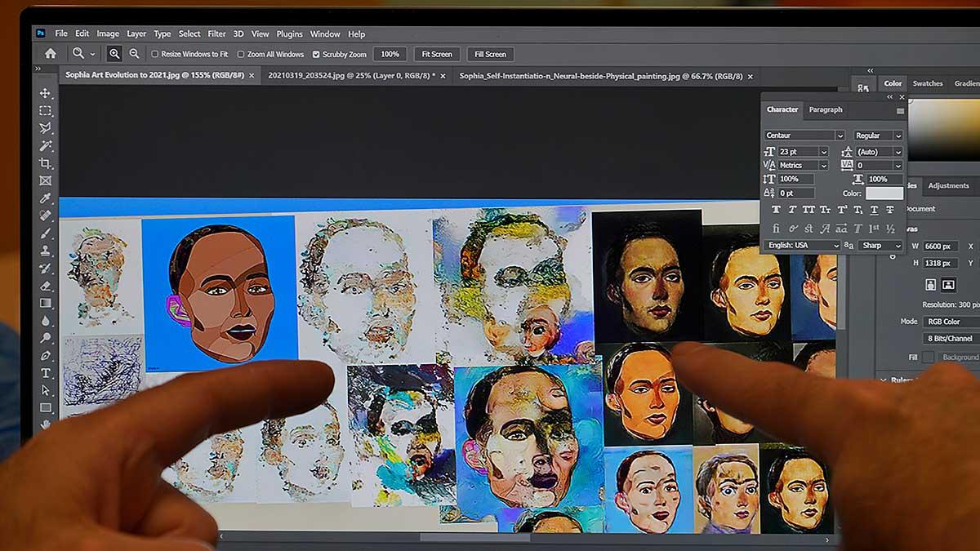This screenshot has width=980, height=551.
Task: Open the 8 Bits/Channel dropdown
Action: tap(951, 338)
